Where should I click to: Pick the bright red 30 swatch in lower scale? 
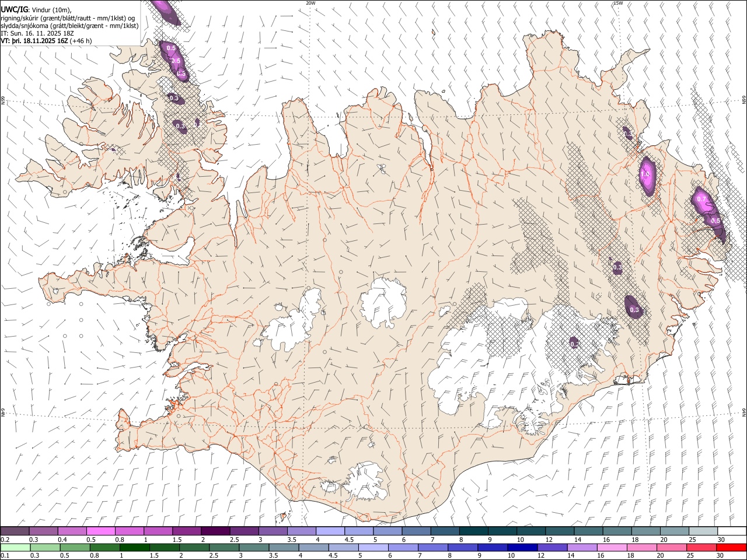pyautogui.click(x=732, y=547)
